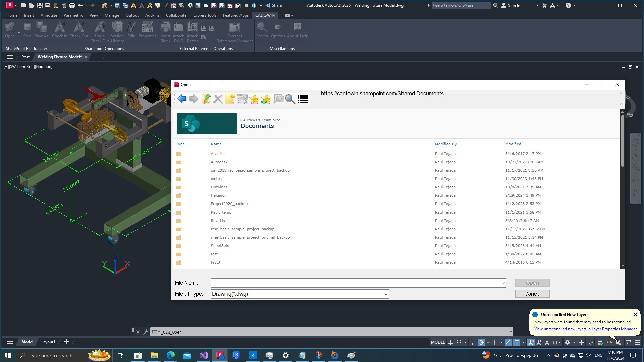
Task: Click the Workspace Switching gear icon
Action: [567, 342]
